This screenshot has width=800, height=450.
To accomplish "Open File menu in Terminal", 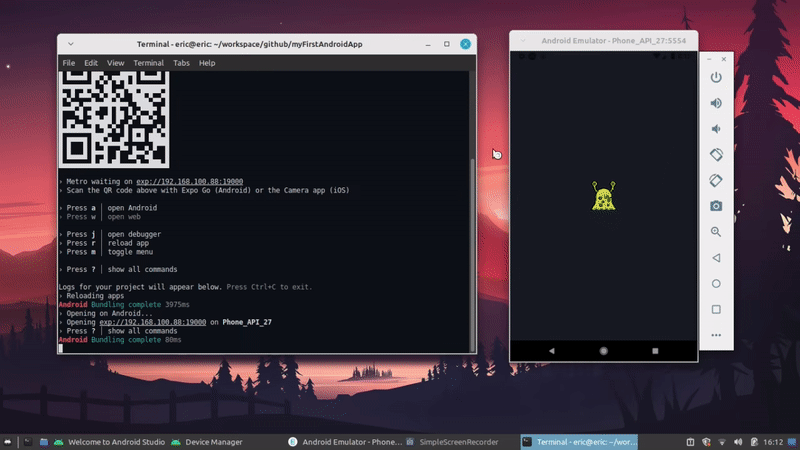I will [68, 63].
